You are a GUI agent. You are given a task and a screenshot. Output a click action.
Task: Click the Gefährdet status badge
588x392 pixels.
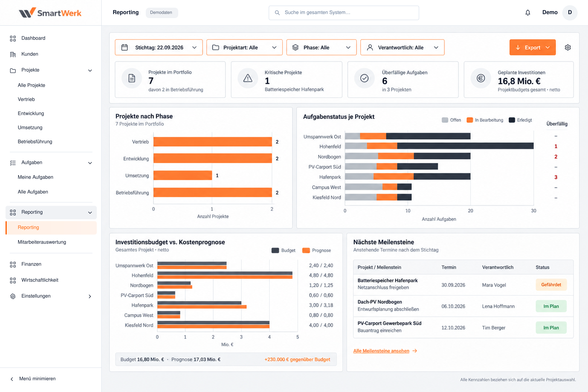[551, 285]
